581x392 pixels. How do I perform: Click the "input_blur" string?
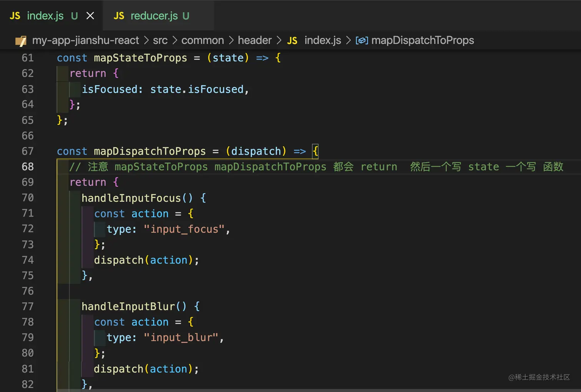181,337
